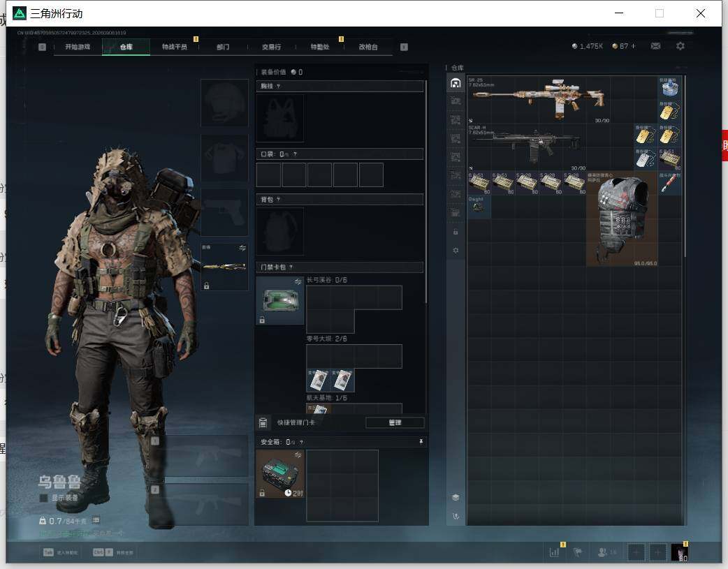
Task: Select the red combat stim injector item
Action: (669, 183)
